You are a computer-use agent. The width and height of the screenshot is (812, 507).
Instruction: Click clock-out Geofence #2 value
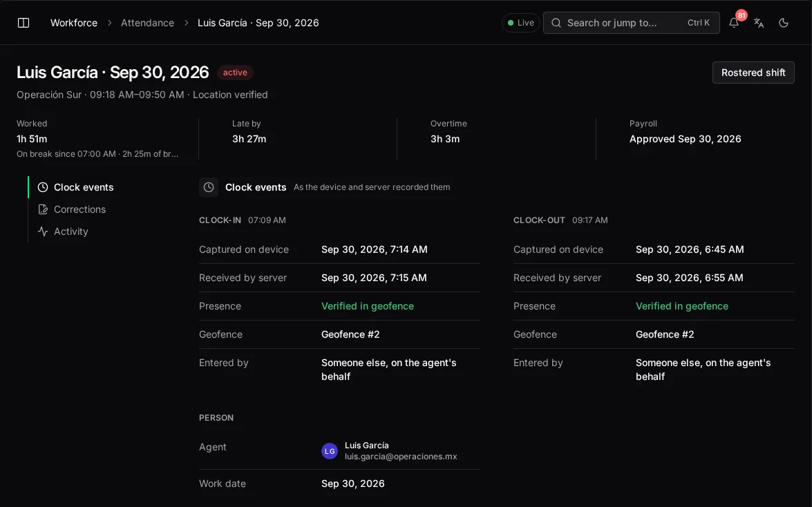click(x=665, y=334)
